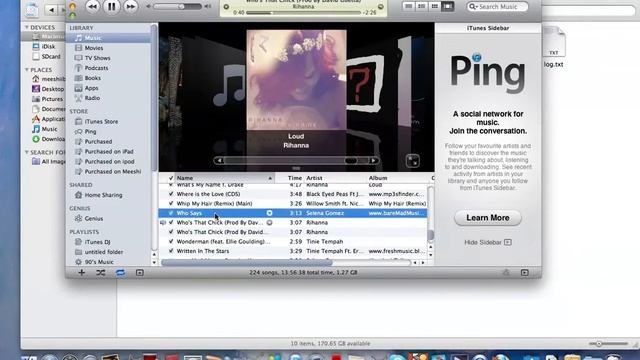
Task: Pause the playing song
Action: coord(111,6)
